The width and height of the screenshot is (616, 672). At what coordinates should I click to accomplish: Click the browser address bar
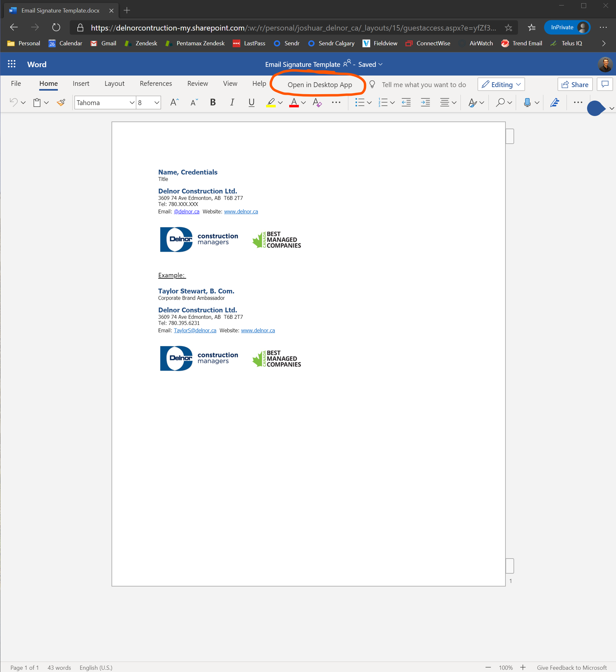pyautogui.click(x=293, y=28)
